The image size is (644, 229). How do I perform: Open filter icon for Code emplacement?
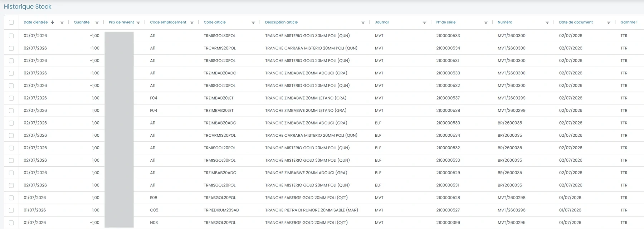[192, 22]
